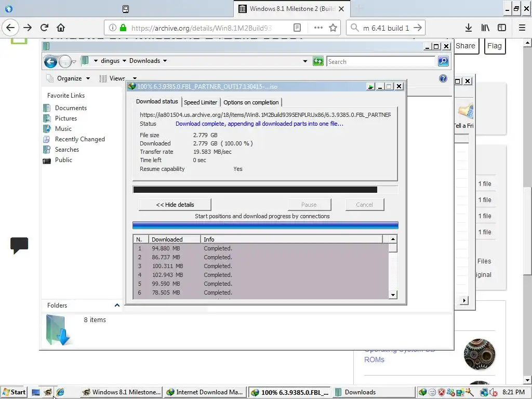Expand the dropdown before dingus in breadcrumb
The width and height of the screenshot is (532, 399).
click(96, 61)
